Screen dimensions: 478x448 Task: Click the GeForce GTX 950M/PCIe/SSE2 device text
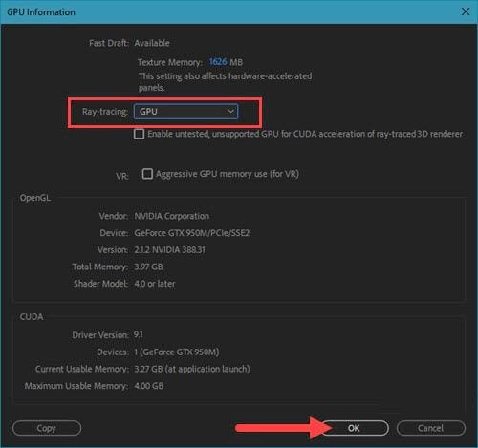pos(192,233)
